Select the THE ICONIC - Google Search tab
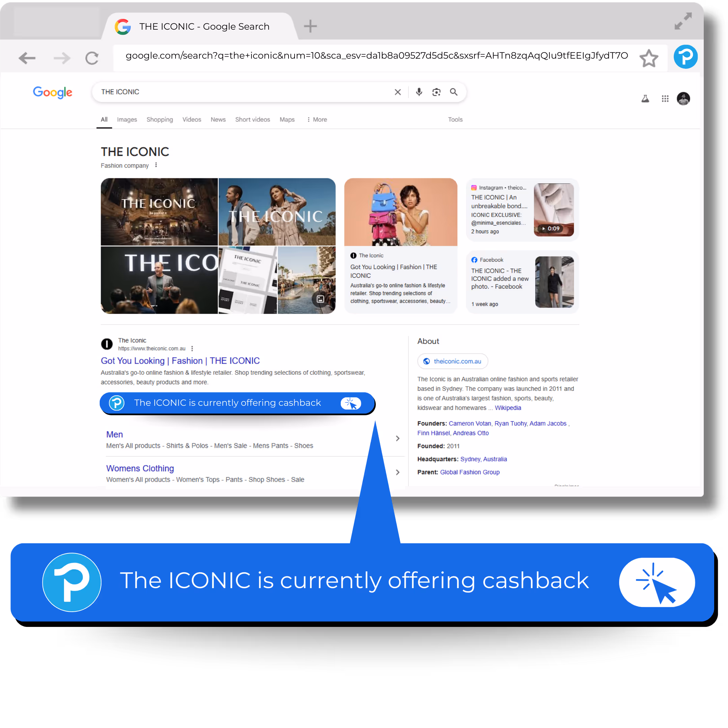728x728 pixels. click(x=200, y=26)
